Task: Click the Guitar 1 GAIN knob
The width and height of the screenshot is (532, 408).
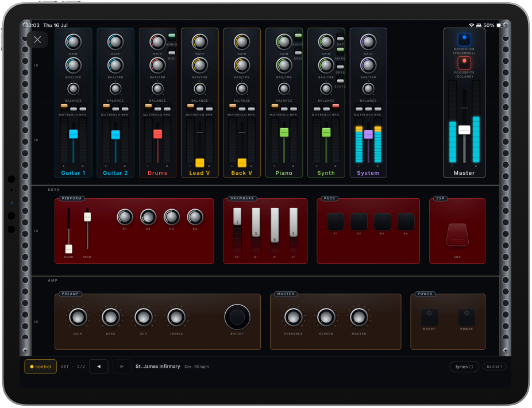Action: point(74,42)
